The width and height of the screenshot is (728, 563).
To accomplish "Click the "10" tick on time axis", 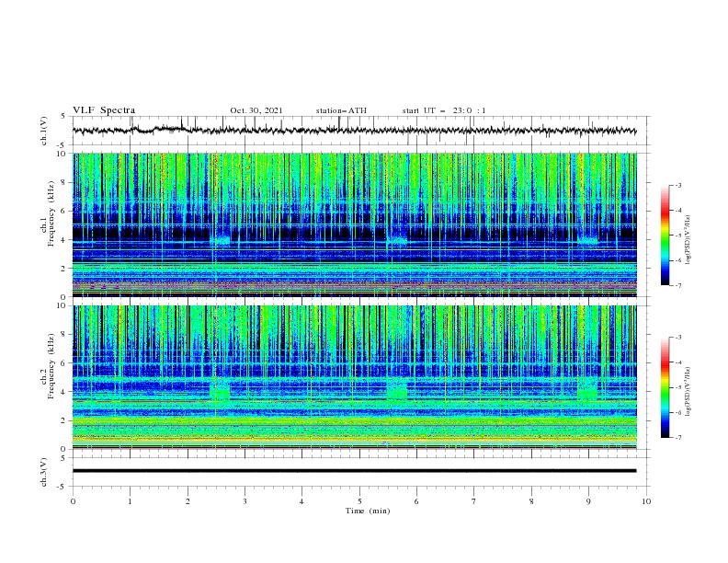I will click(646, 501).
